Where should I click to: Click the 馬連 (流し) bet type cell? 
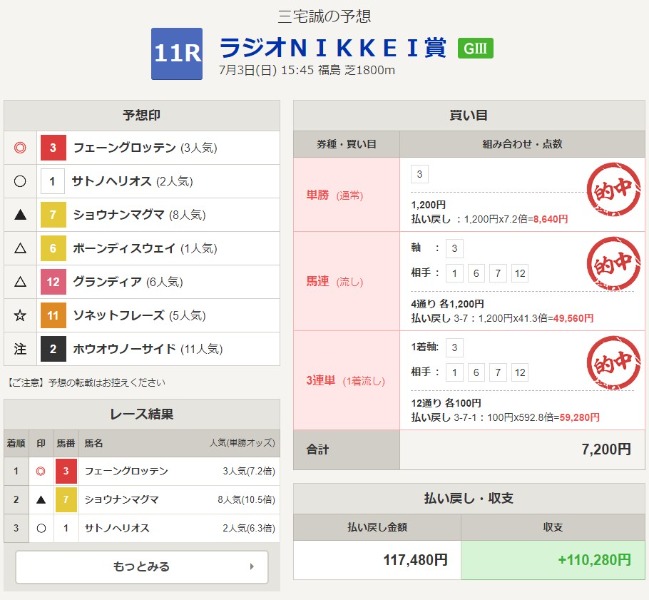[x=346, y=281]
